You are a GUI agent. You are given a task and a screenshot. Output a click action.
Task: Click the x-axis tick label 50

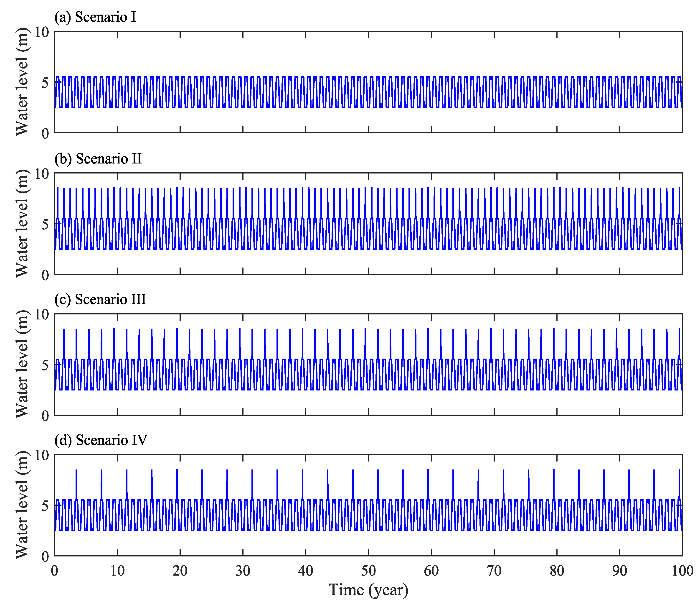[368, 571]
